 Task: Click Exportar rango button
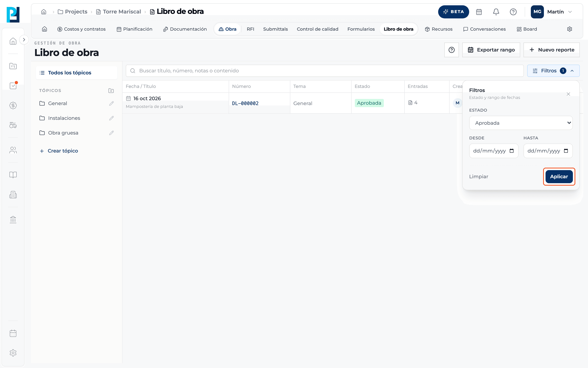click(x=491, y=50)
